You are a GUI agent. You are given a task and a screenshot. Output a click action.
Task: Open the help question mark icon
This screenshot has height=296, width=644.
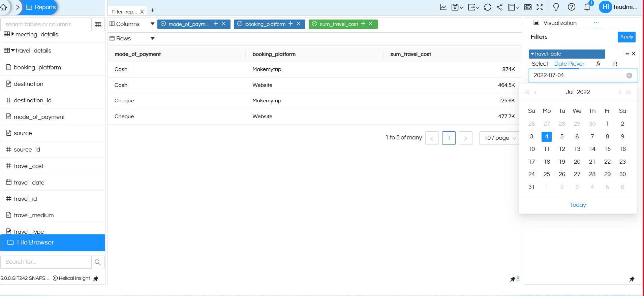pyautogui.click(x=572, y=7)
